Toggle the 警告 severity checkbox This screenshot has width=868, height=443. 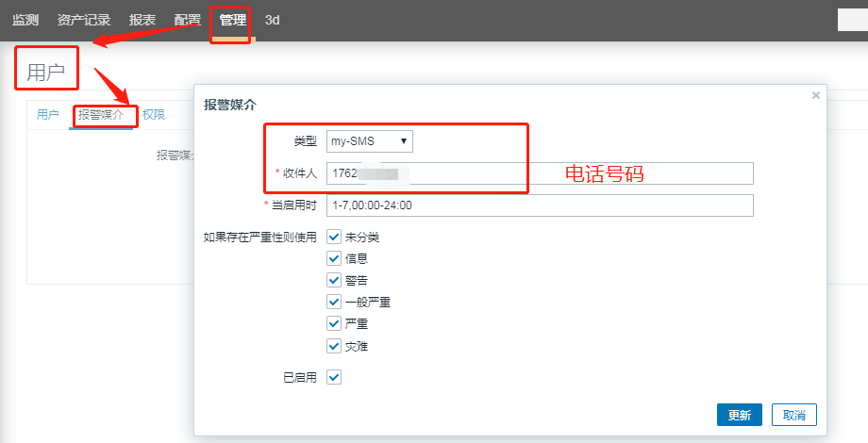pyautogui.click(x=334, y=280)
